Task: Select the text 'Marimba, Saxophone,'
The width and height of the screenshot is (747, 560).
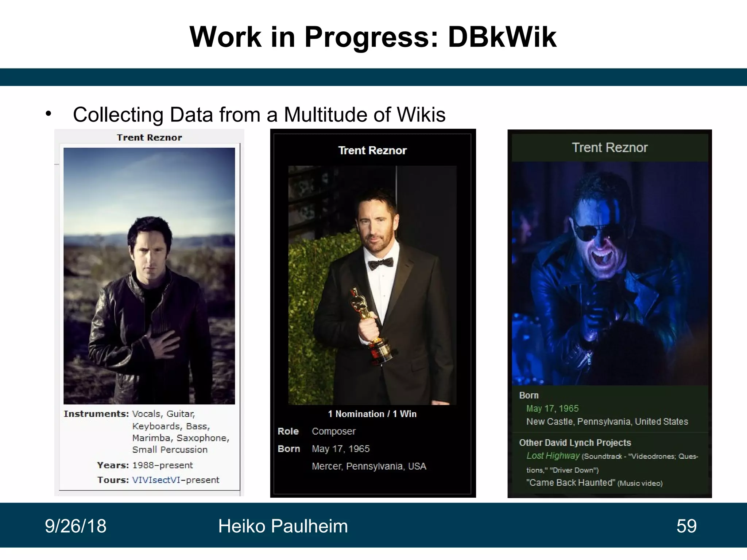Action: [181, 438]
